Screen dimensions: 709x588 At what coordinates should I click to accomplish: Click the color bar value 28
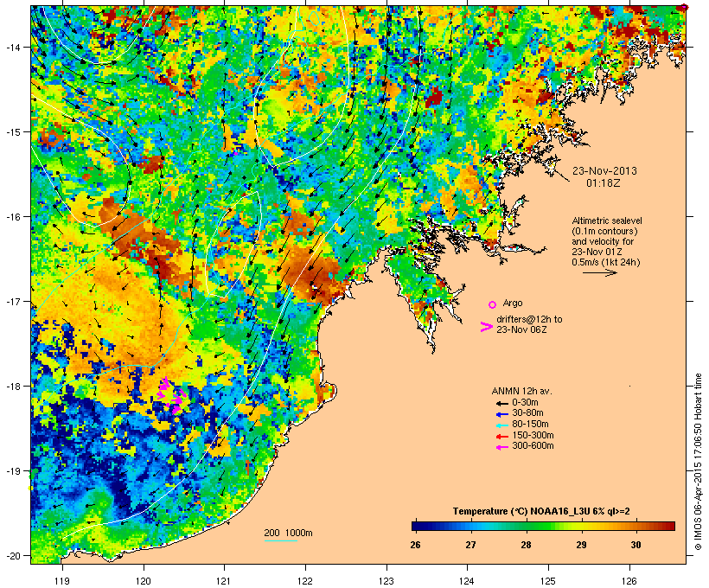point(526,545)
